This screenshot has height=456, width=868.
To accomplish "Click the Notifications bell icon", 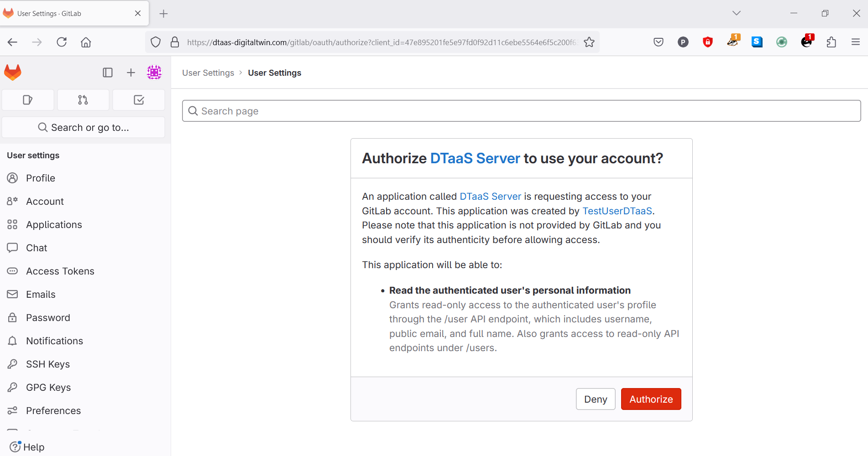I will [x=12, y=341].
